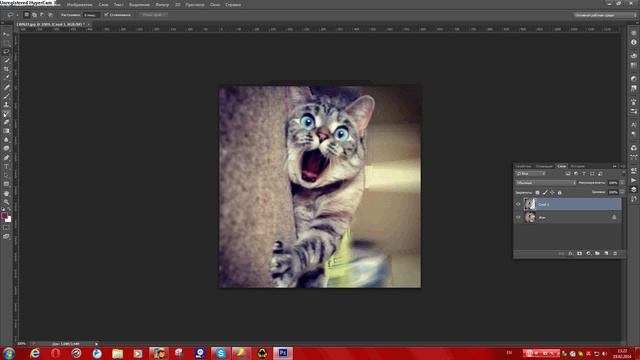Click the foreground color swatch
This screenshot has height=360, width=640.
point(5,215)
